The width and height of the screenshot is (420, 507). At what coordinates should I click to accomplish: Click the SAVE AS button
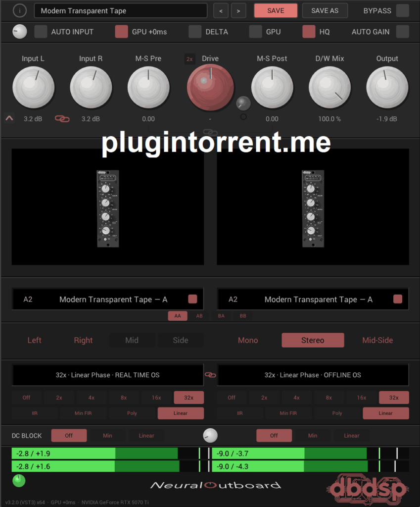(325, 11)
